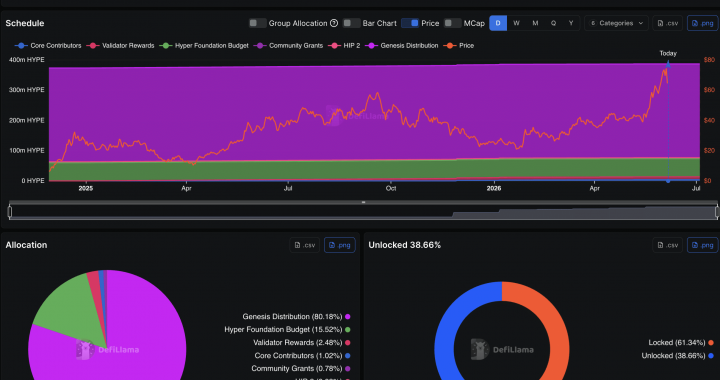Screen dimensions: 720x380
Task: Click the Oct x-axis label
Action: [x=391, y=189]
